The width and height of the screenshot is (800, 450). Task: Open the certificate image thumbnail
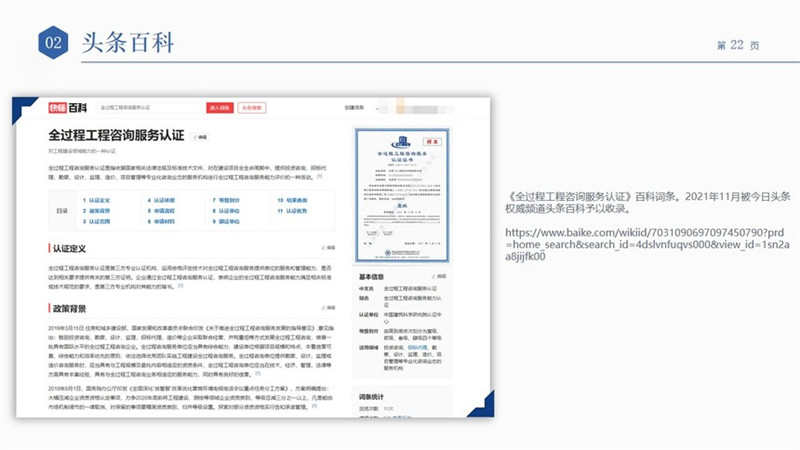[402, 195]
